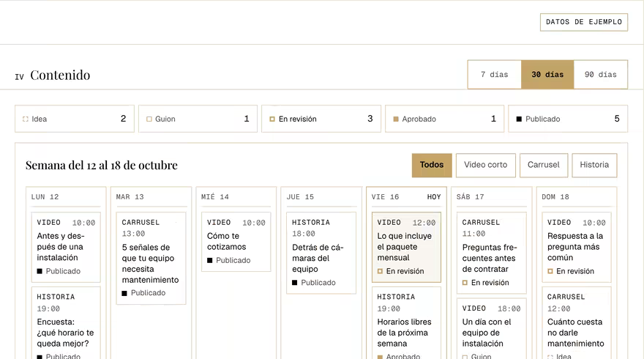This screenshot has height=359, width=644.
Task: Click the Publicado black square icon in summary
Action: 519,119
